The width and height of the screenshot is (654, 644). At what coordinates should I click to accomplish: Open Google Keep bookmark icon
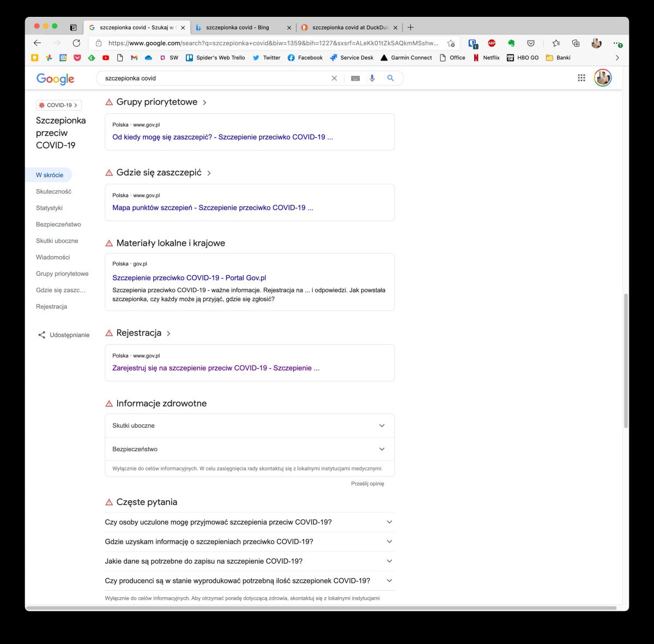point(35,58)
